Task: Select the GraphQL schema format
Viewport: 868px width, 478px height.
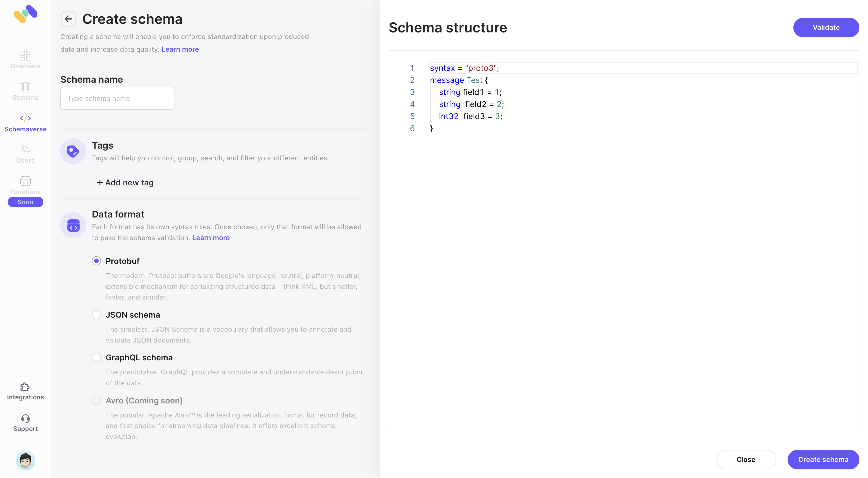Action: pos(96,357)
